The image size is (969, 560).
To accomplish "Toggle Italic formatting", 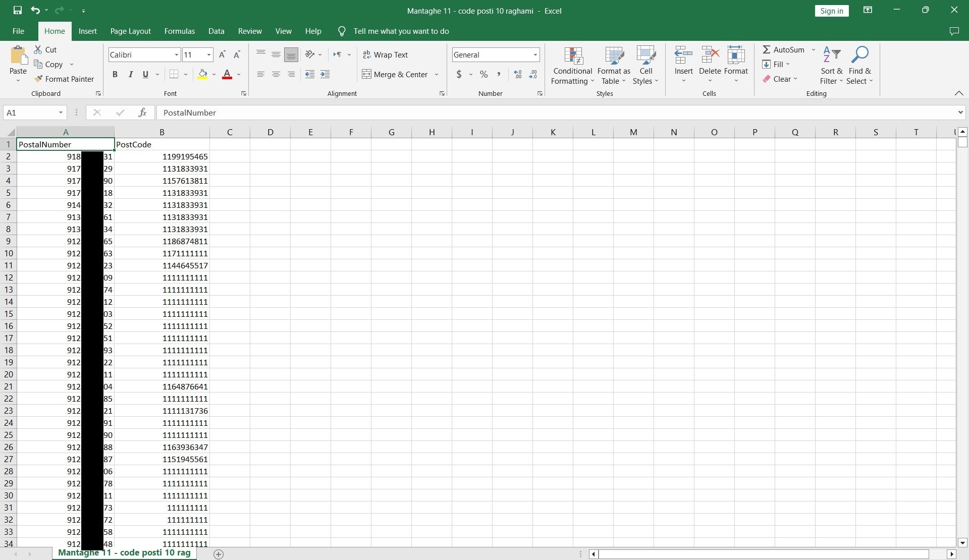I will point(130,74).
